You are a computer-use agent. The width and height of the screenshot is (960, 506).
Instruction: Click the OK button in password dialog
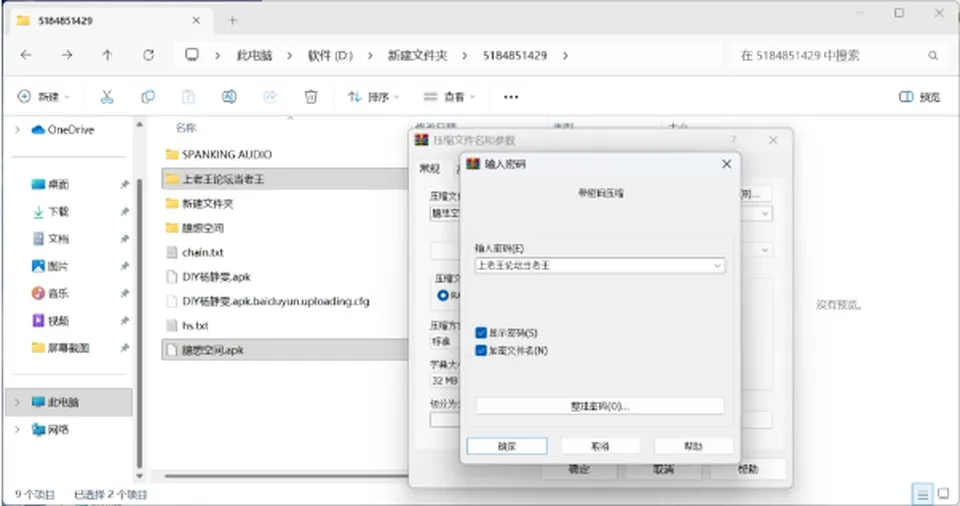(x=507, y=446)
